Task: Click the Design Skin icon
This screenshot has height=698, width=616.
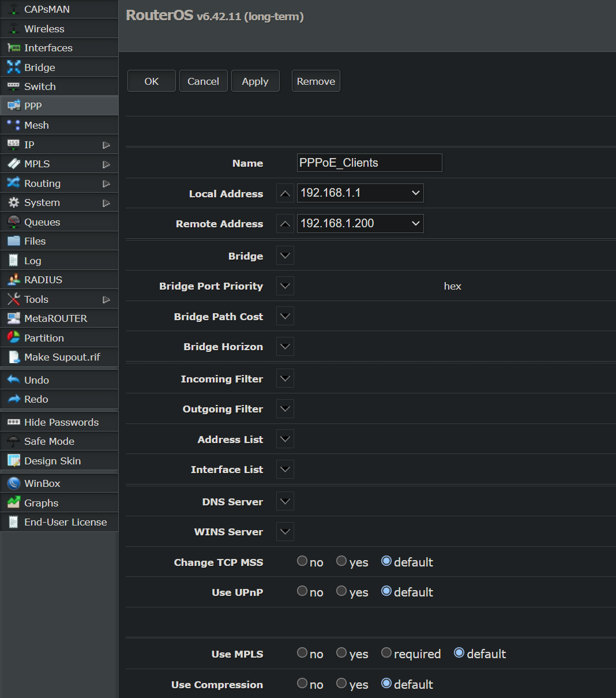Action: [14, 461]
